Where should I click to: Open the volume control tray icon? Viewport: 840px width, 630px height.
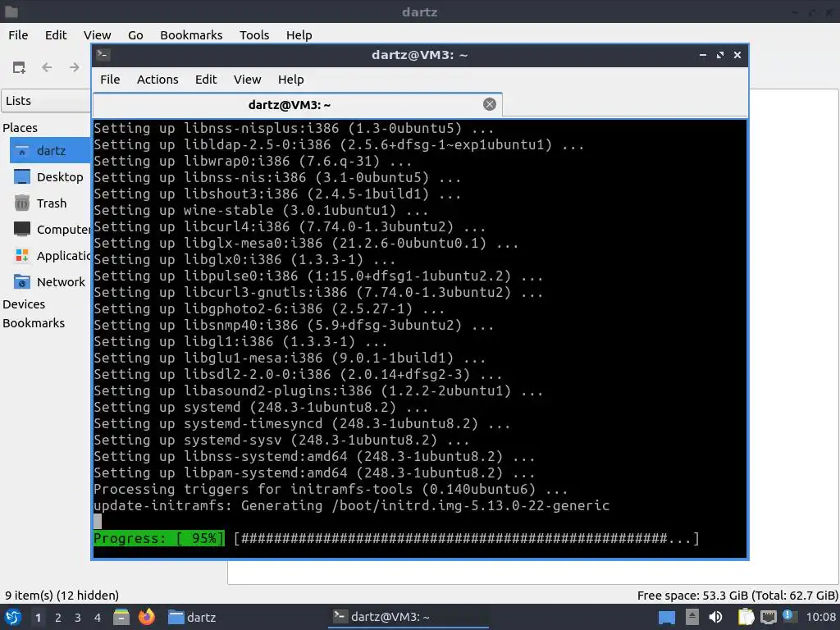tap(715, 617)
